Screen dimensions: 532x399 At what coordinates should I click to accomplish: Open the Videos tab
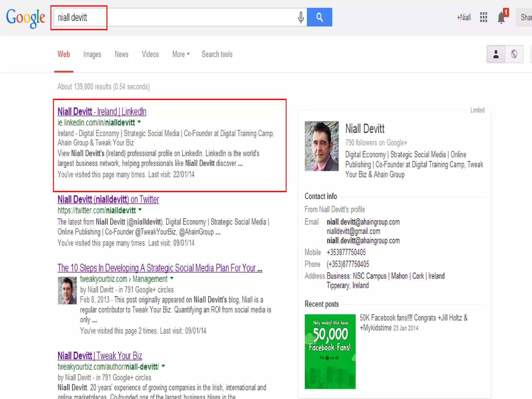tap(150, 54)
